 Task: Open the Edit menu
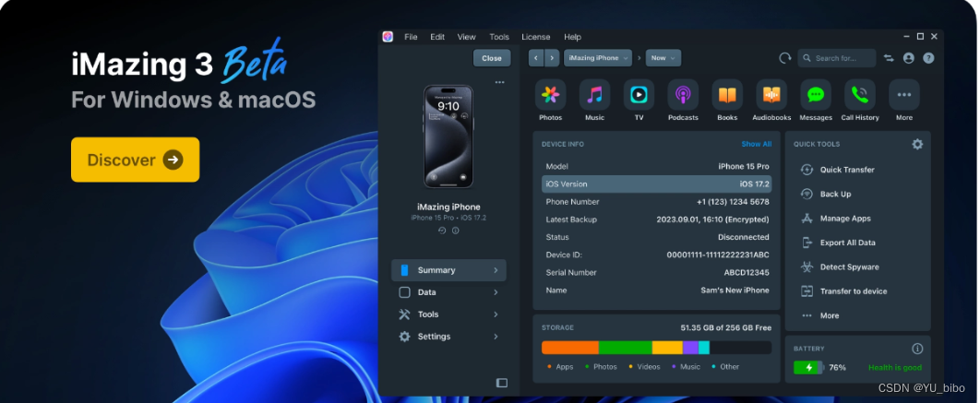coord(437,37)
